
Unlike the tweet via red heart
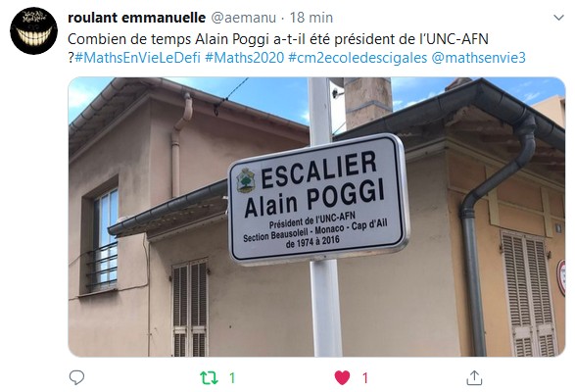point(342,377)
